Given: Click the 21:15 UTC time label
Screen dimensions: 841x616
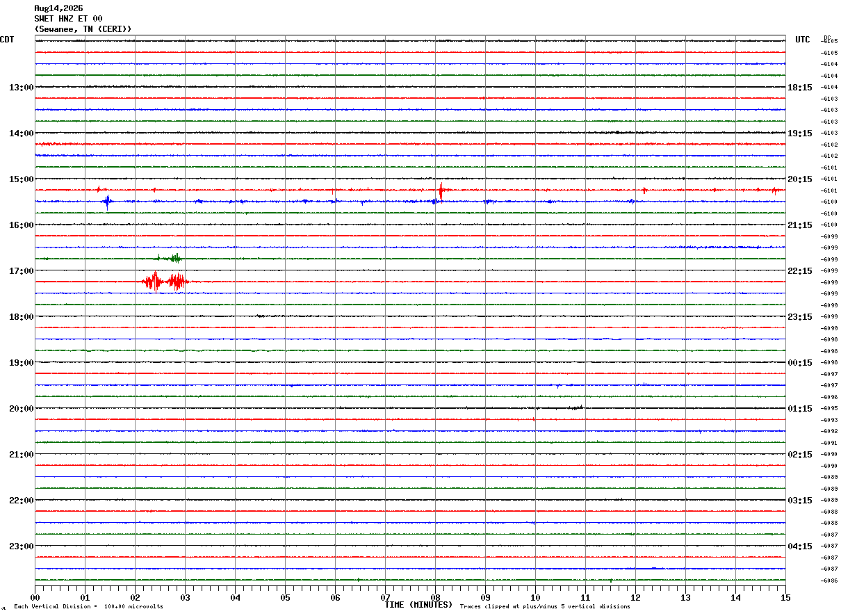Looking at the screenshot, I should pyautogui.click(x=800, y=225).
